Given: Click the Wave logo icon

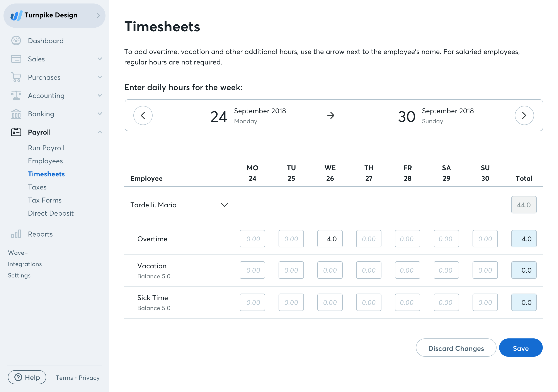Looking at the screenshot, I should [16, 15].
